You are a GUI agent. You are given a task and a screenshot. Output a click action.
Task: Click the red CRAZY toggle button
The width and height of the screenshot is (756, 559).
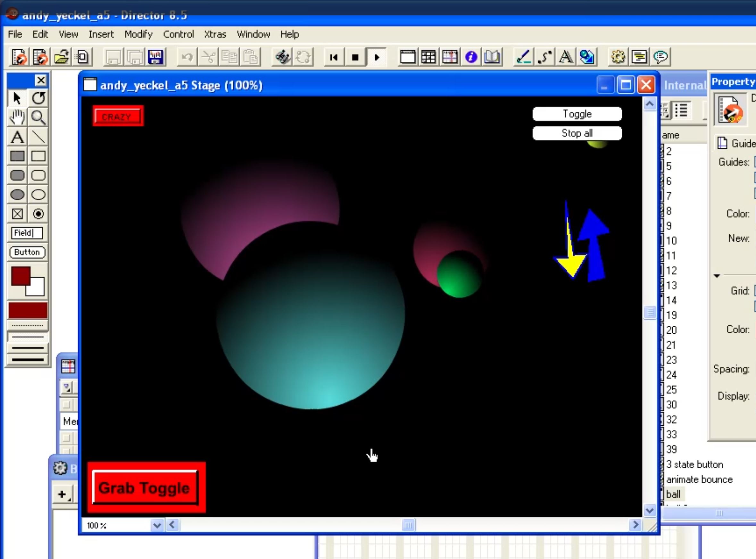[118, 116]
